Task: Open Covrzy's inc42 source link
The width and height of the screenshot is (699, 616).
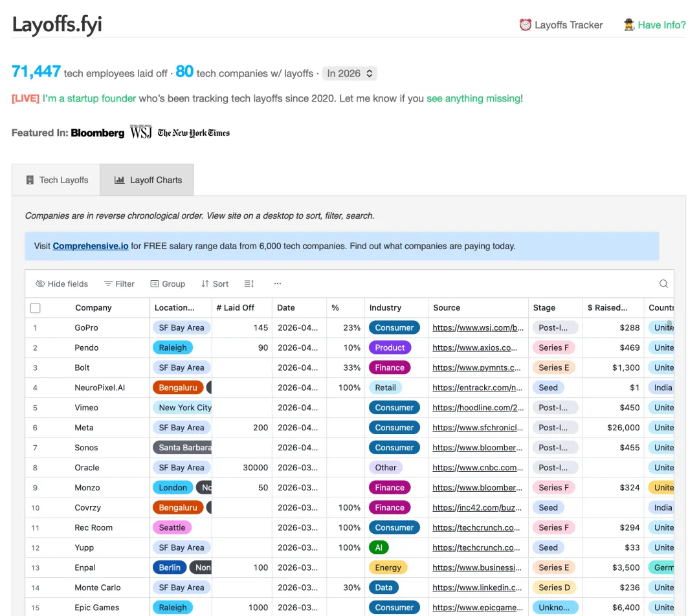Action: 477,508
